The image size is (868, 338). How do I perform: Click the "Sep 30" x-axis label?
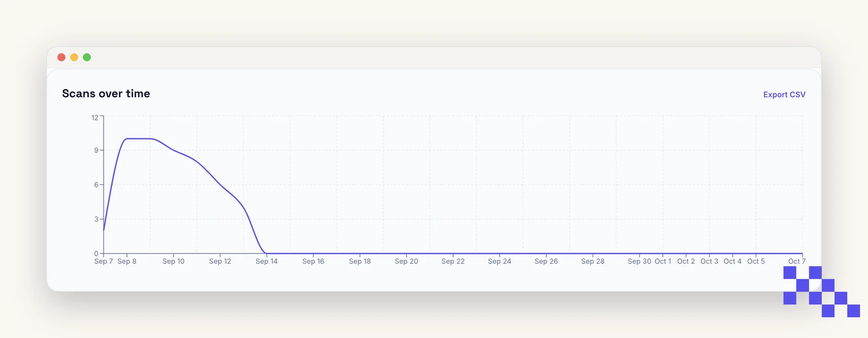(640, 261)
